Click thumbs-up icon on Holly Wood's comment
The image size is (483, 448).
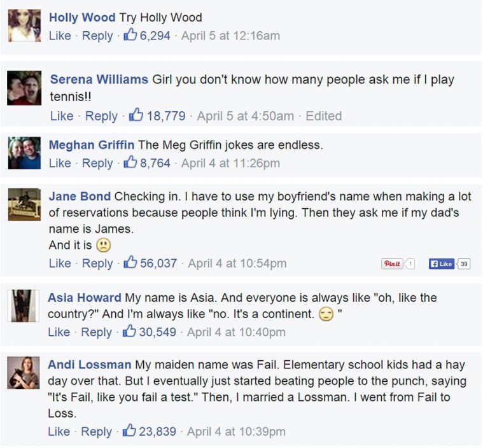tap(130, 35)
